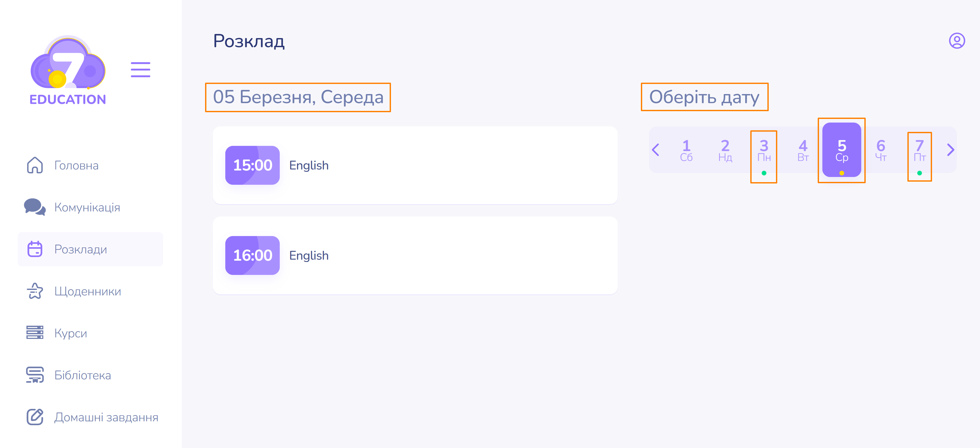Click the star icon for Щоденники
This screenshot has width=980, height=448.
35,291
